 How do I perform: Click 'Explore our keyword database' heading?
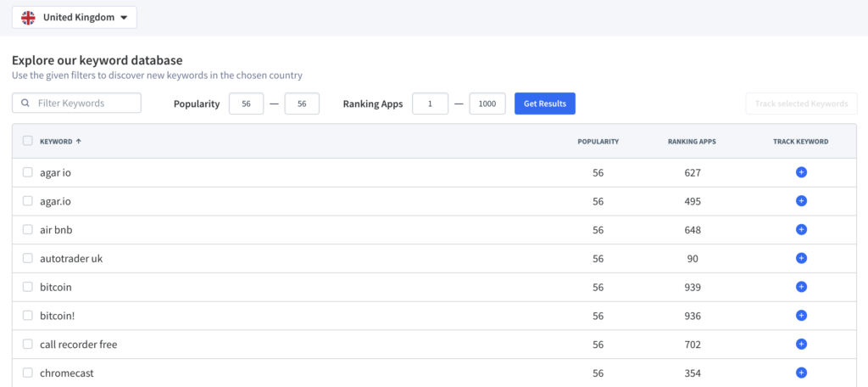coord(97,60)
